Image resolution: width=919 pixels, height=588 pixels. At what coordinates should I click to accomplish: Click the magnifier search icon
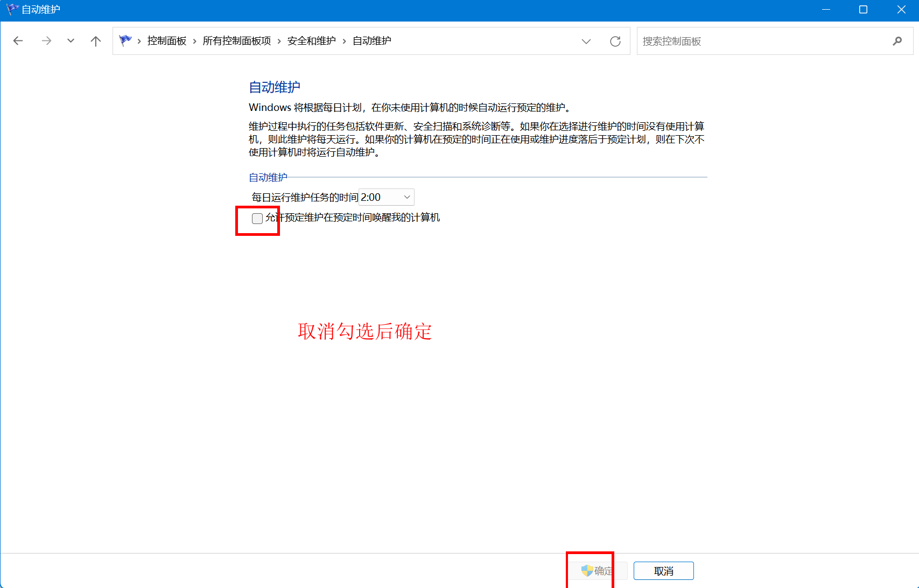click(897, 41)
